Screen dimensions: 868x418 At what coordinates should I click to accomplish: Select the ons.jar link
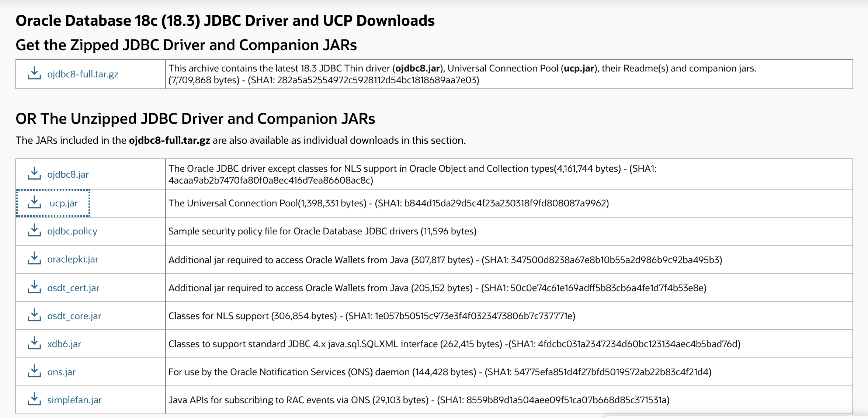tap(61, 372)
